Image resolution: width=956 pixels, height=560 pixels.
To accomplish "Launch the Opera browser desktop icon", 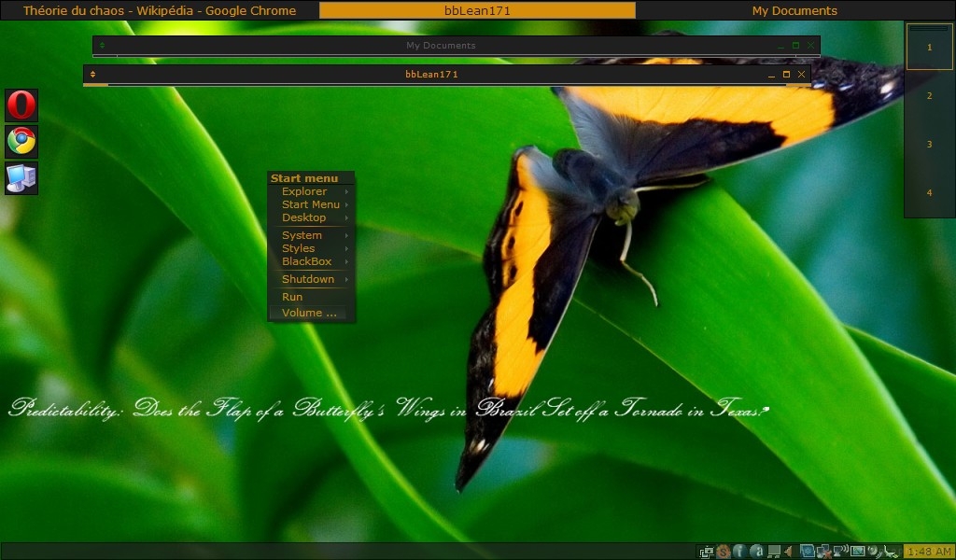I will pos(21,105).
